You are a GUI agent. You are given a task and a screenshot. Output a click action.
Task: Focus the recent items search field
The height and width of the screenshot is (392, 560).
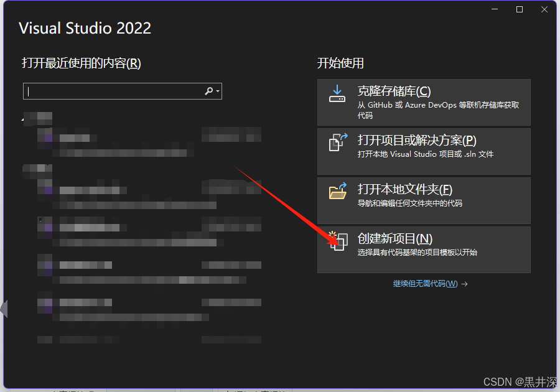click(123, 91)
